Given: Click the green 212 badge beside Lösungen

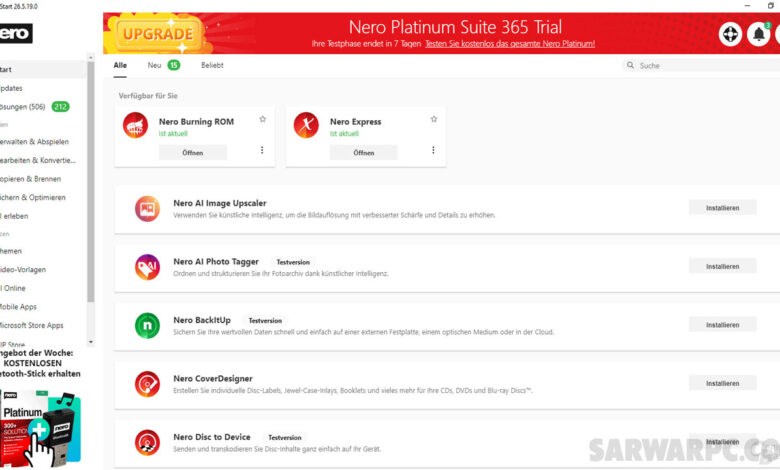Looking at the screenshot, I should (x=61, y=106).
